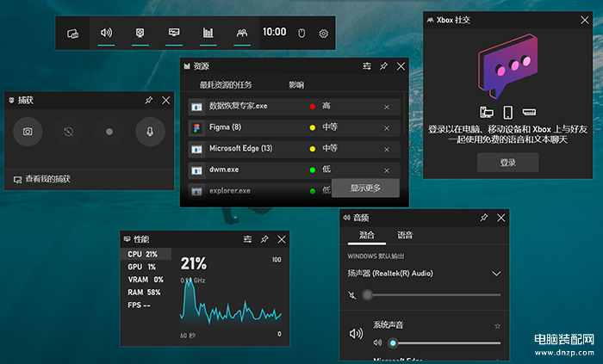Click the Resources widget scrollbar
Viewport: 603px width, 364px height.
(405, 114)
